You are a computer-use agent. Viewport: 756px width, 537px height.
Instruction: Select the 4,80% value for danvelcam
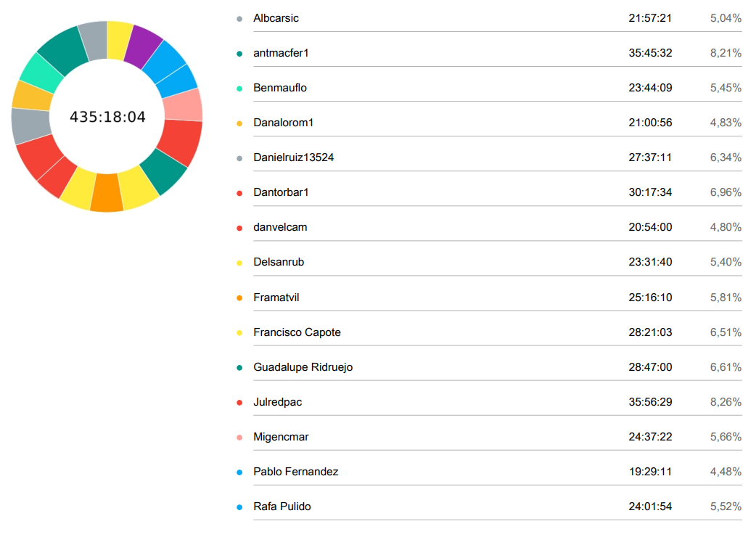pos(726,227)
